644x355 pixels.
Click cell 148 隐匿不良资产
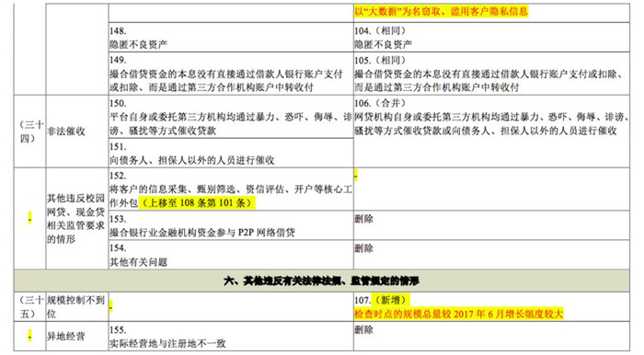[231, 38]
